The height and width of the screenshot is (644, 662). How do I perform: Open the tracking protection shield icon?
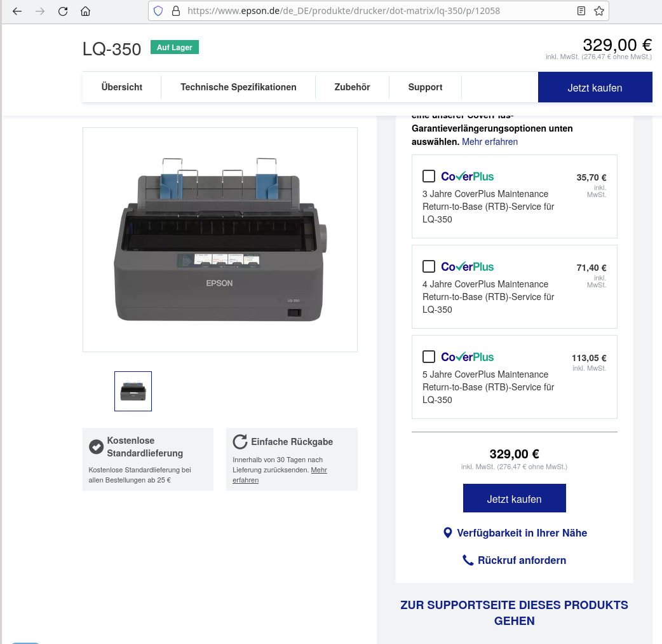[x=158, y=11]
